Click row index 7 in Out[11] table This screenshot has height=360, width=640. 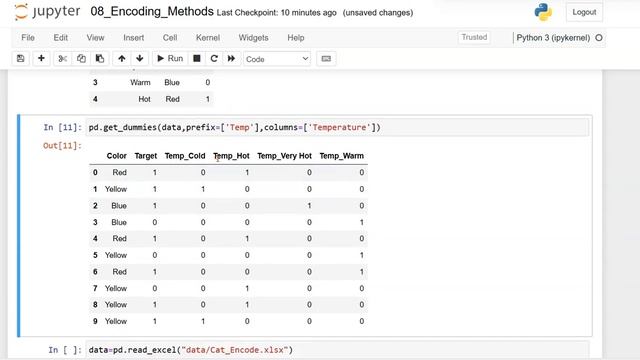click(95, 288)
